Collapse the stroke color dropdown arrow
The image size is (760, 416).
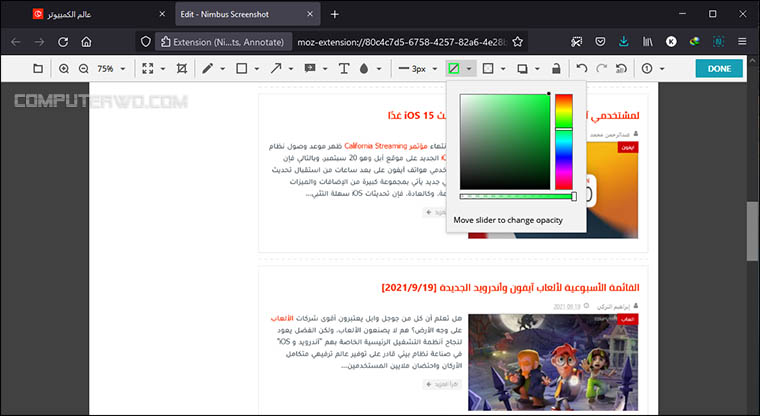click(x=469, y=69)
